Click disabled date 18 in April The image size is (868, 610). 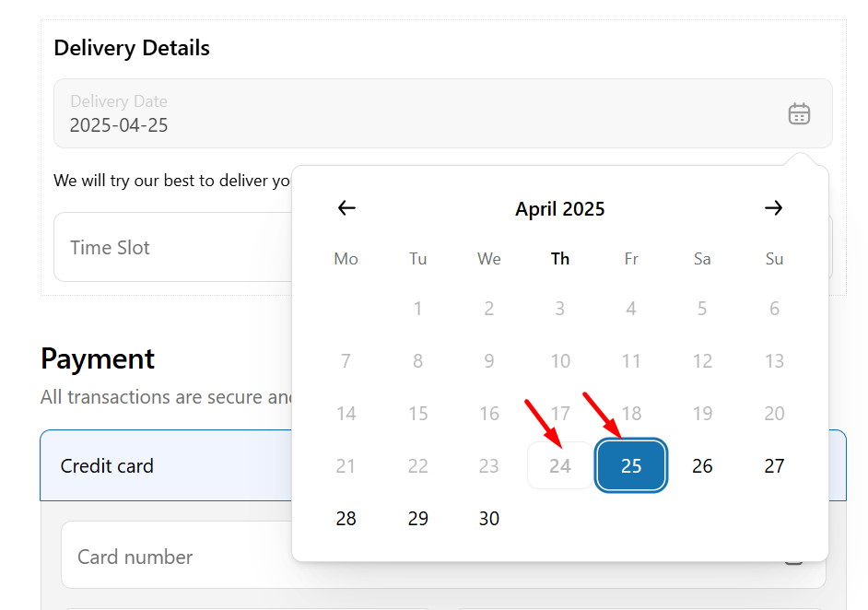(x=631, y=413)
